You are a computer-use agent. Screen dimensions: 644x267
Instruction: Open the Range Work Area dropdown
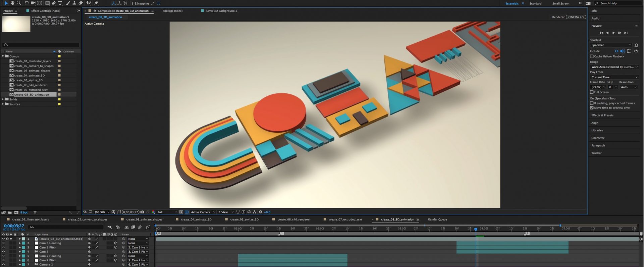click(x=614, y=67)
